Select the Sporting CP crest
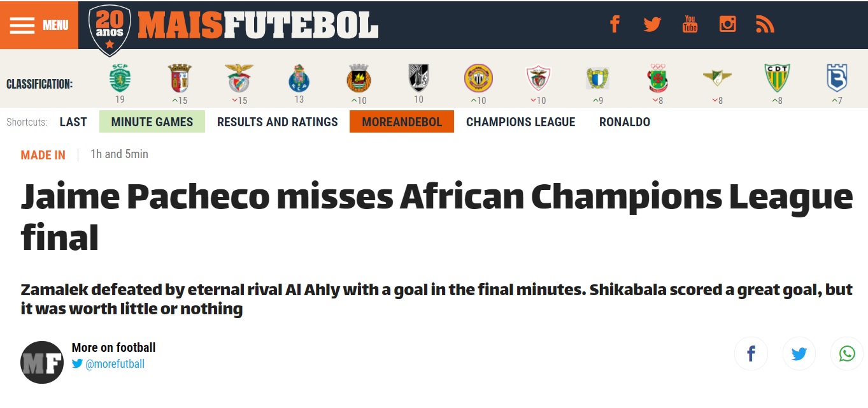The width and height of the screenshot is (868, 408). pos(120,78)
